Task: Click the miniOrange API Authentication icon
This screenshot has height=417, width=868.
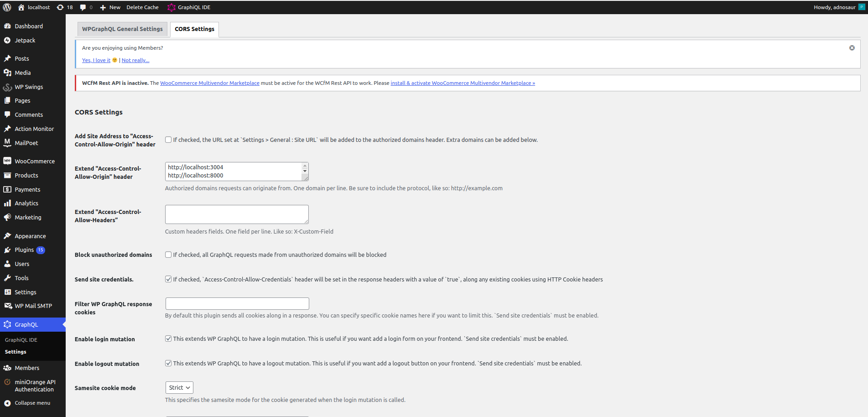Action: pyautogui.click(x=7, y=382)
